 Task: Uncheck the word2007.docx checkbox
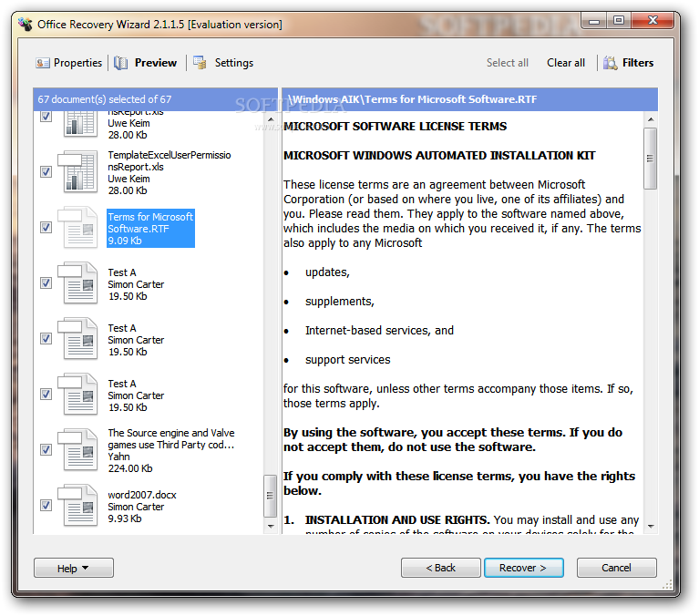(x=46, y=505)
